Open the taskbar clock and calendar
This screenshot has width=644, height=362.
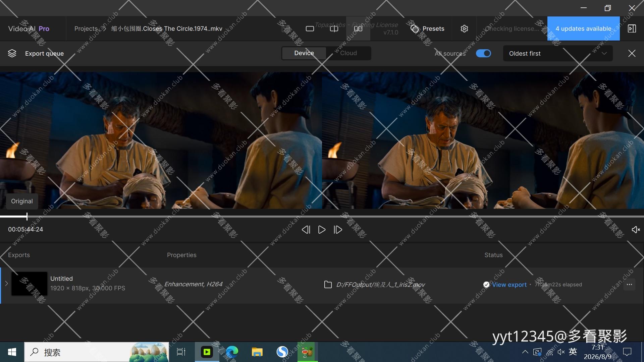pos(597,352)
